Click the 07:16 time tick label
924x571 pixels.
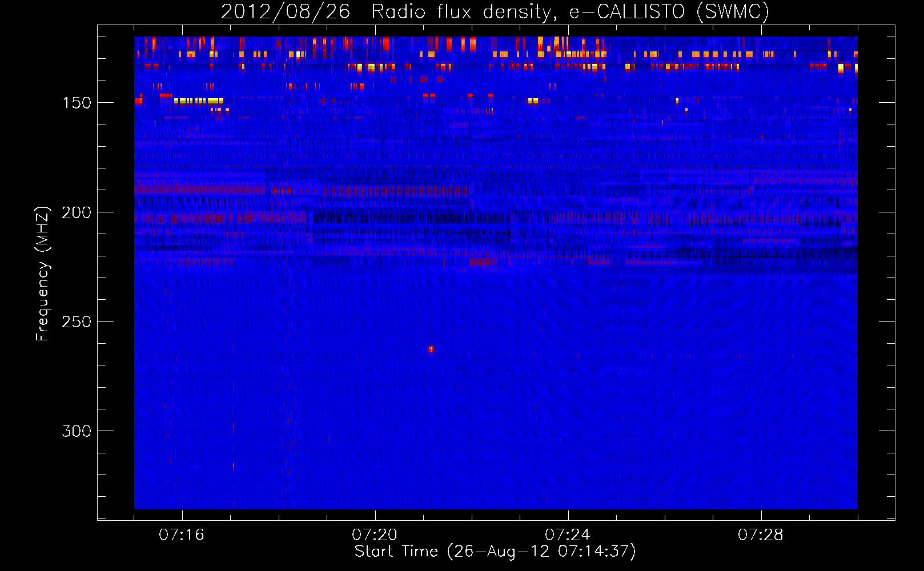[182, 534]
